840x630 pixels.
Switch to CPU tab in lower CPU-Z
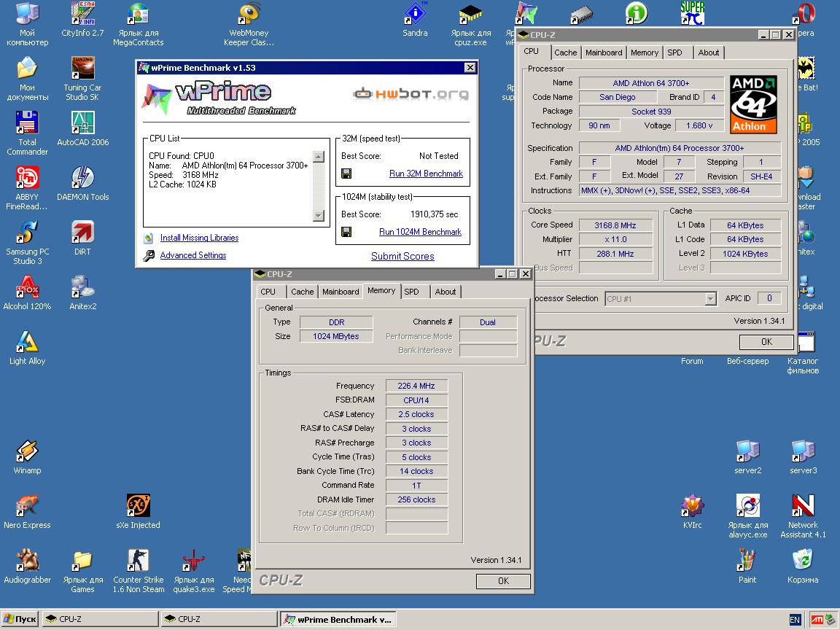pos(268,292)
